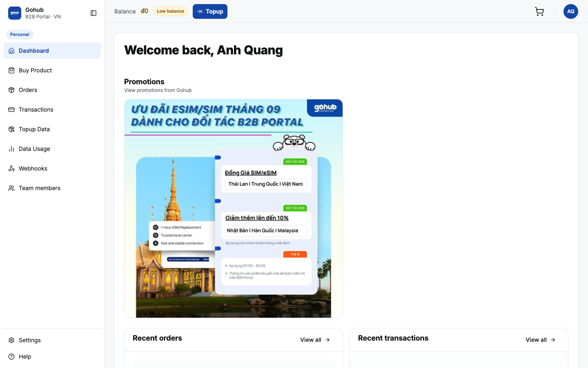Click the Dashboard home icon
The width and height of the screenshot is (588, 368).
(11, 51)
